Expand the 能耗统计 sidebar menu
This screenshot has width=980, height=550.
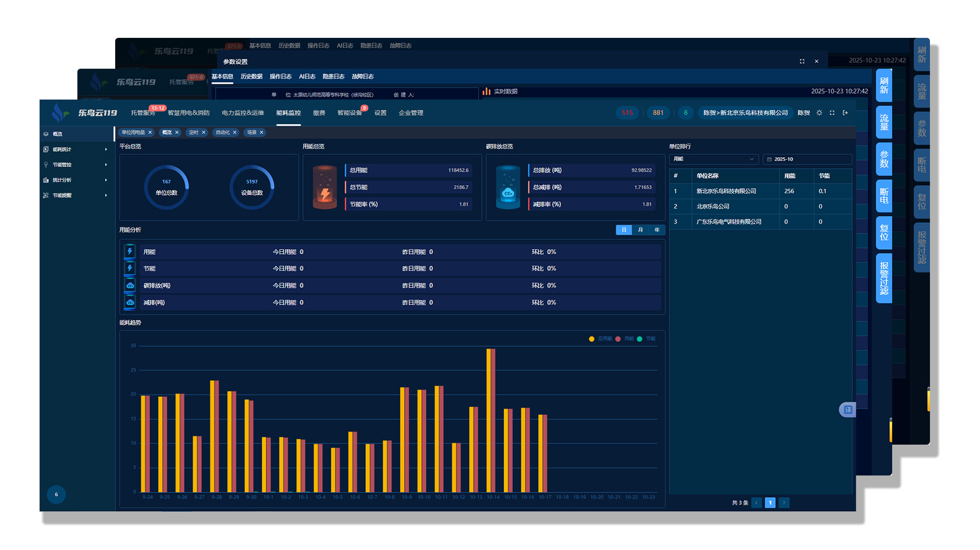[76, 150]
